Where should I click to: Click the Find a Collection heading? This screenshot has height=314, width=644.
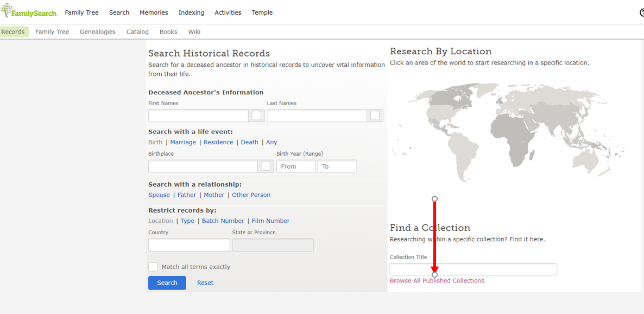click(x=430, y=228)
